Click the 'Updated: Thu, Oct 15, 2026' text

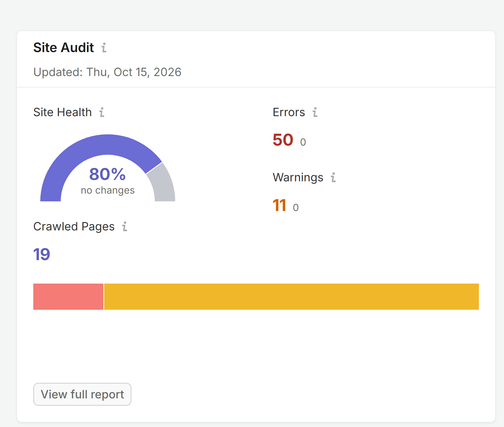point(107,72)
